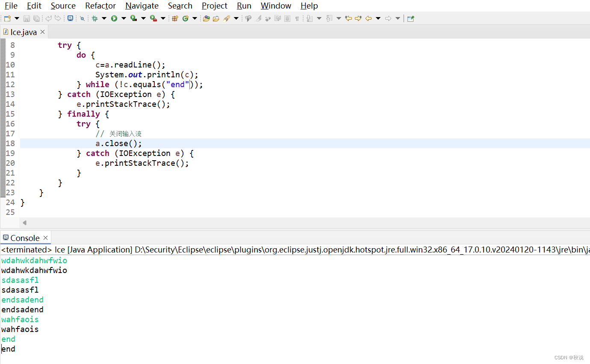The height and width of the screenshot is (364, 590).
Task: Expand the Previous Annotation dropdown
Action: tap(339, 18)
